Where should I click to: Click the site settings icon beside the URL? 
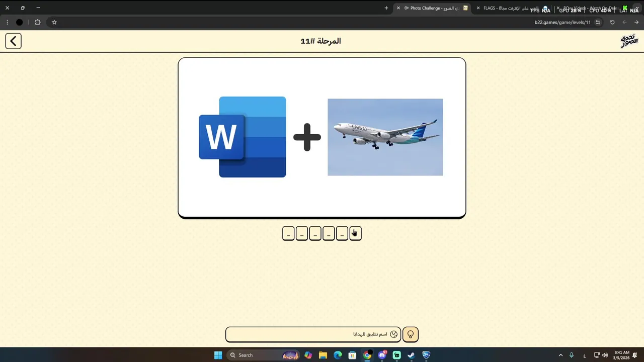[598, 22]
